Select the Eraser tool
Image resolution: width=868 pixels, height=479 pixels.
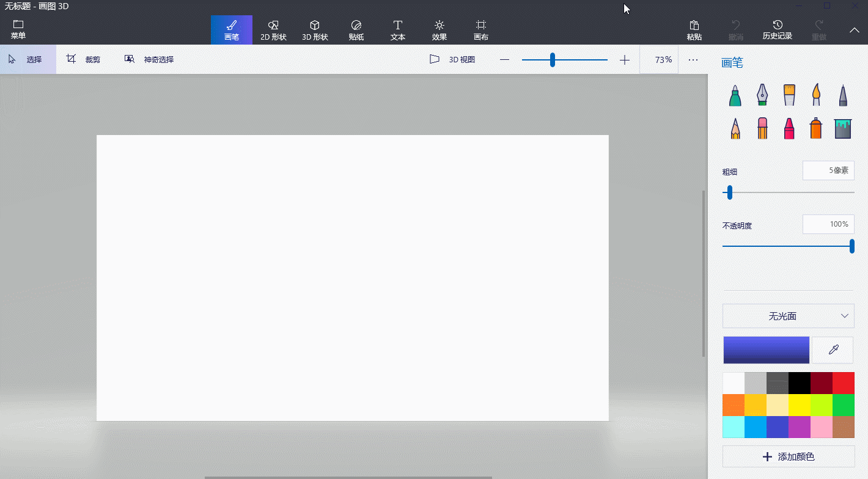point(762,128)
